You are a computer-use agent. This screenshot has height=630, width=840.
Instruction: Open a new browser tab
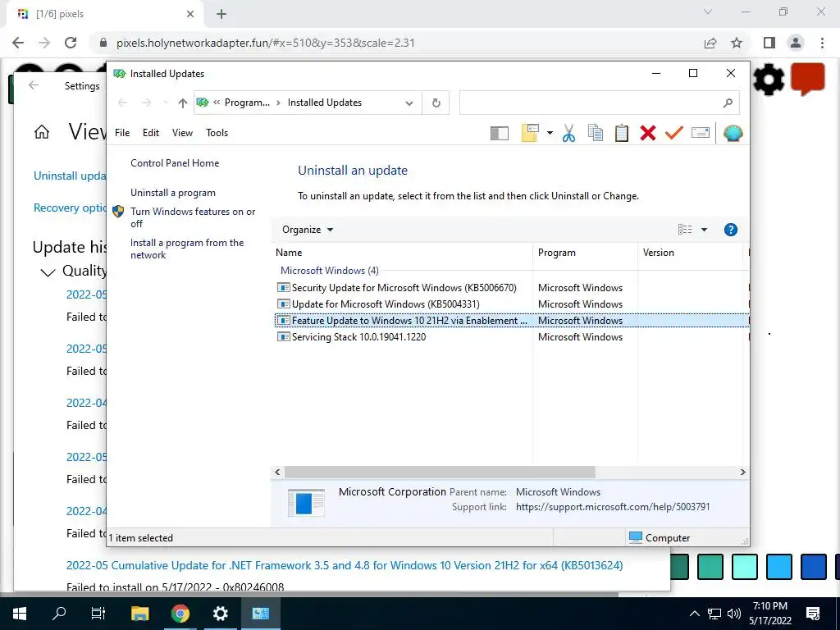[x=221, y=14]
